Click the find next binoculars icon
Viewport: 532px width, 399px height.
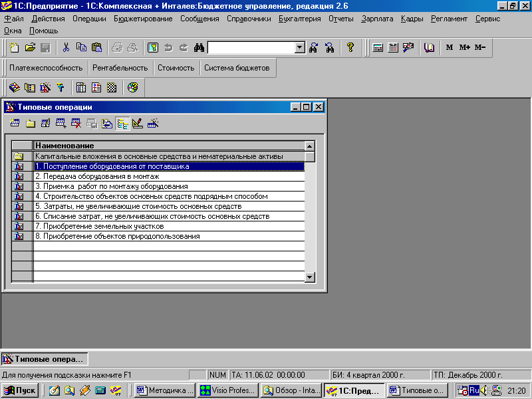coord(313,47)
